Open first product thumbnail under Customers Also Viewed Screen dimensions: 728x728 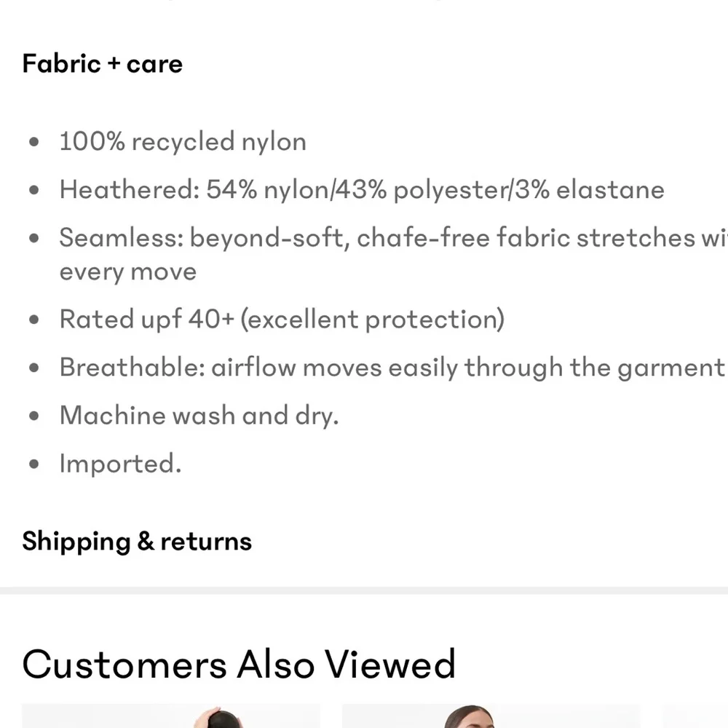(170, 716)
